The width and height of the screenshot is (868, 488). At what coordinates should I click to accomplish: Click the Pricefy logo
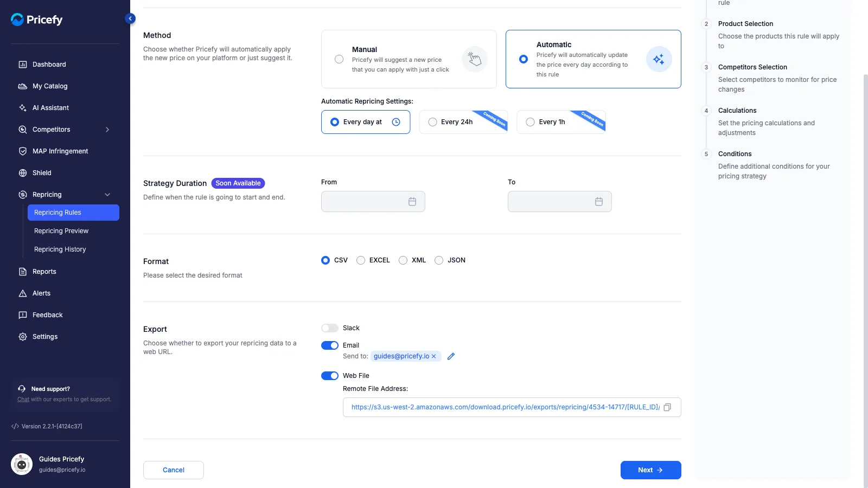click(x=37, y=20)
